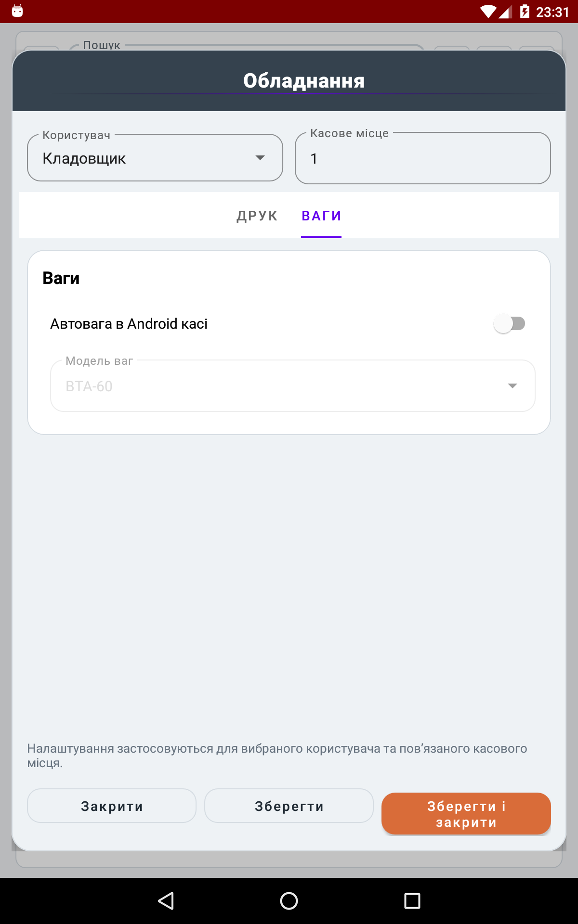Click the Закрити button
Image resolution: width=578 pixels, height=924 pixels.
(x=112, y=806)
